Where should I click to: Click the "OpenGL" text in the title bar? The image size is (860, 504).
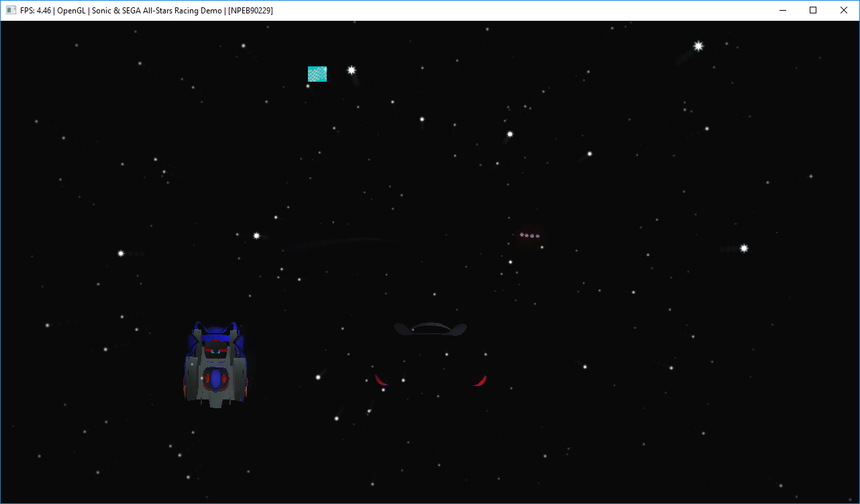[x=72, y=11]
